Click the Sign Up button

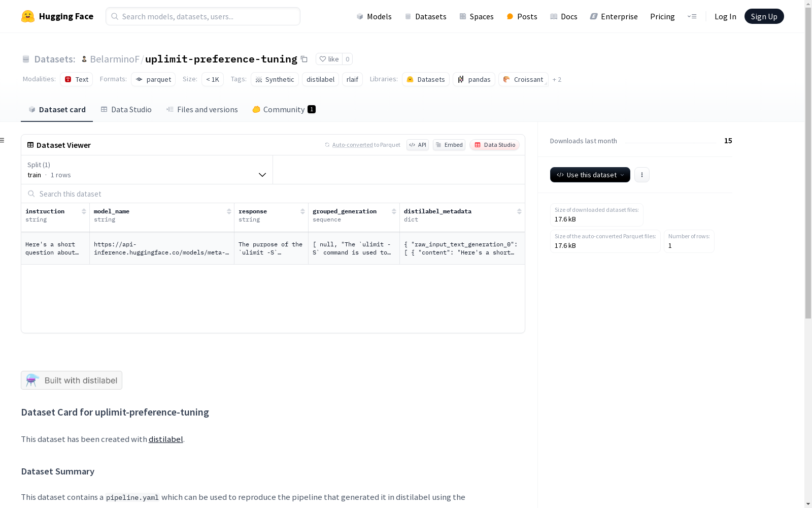point(764,16)
